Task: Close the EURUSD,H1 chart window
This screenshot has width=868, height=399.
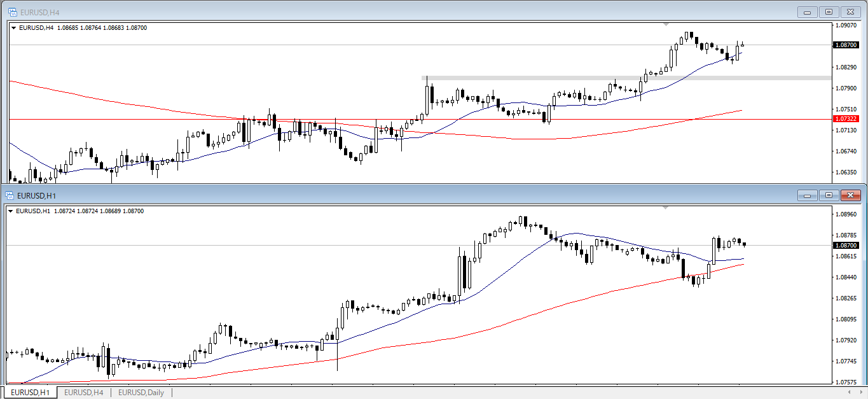Action: (850, 195)
